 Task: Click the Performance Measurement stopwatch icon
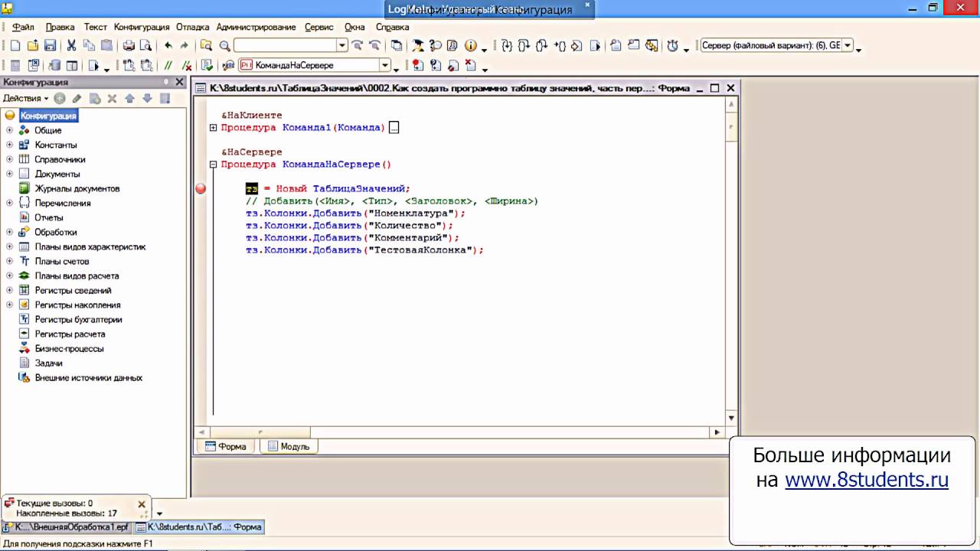click(x=673, y=46)
